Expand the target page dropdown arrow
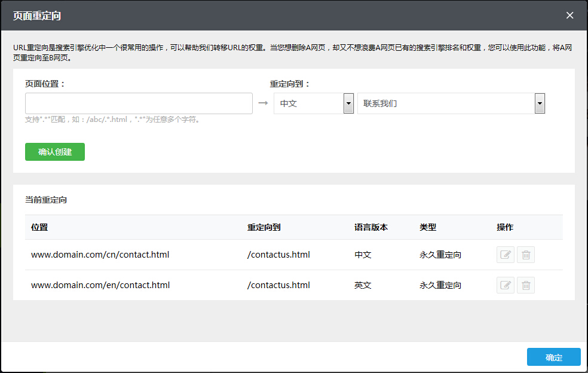 (540, 103)
